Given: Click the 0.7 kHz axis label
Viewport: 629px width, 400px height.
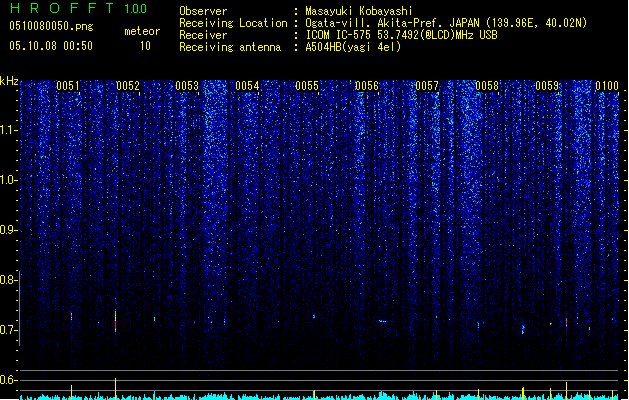Looking at the screenshot, I should (x=9, y=330).
